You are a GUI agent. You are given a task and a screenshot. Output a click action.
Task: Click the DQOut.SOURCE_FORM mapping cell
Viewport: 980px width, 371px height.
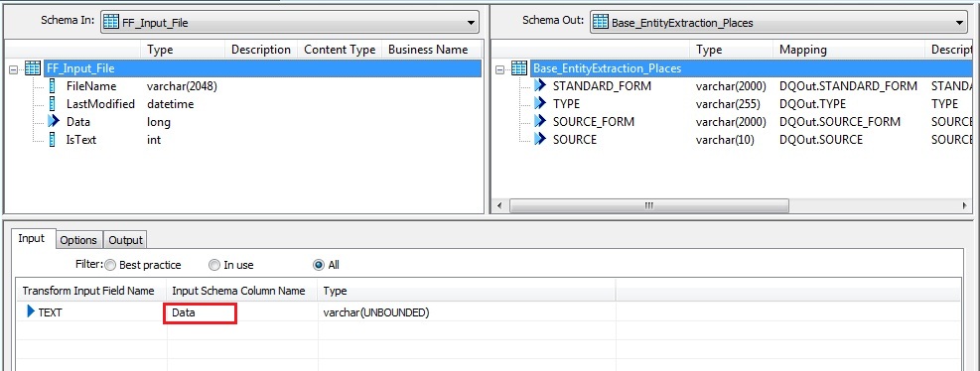tap(840, 122)
